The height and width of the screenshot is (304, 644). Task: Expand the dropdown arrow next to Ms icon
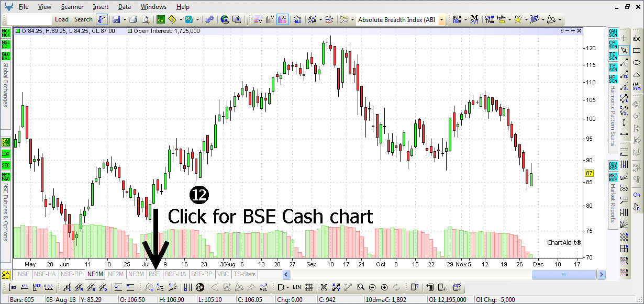click(x=197, y=19)
